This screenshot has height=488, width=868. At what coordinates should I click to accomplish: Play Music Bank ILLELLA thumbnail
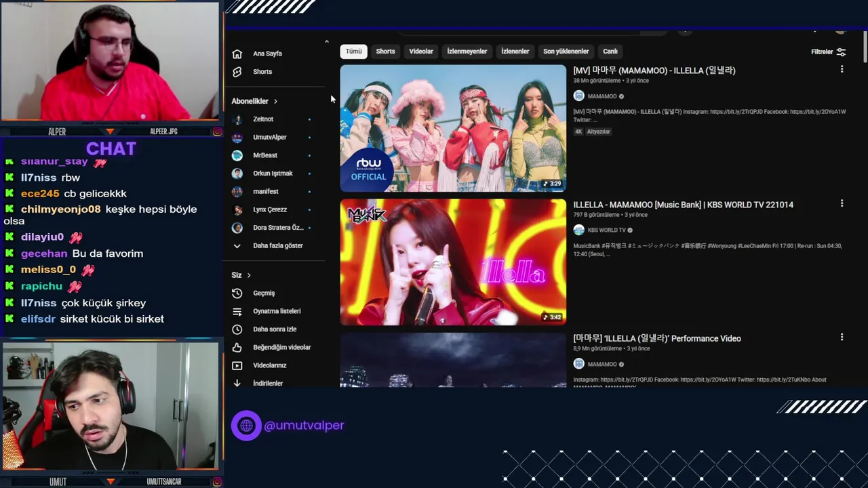(453, 262)
